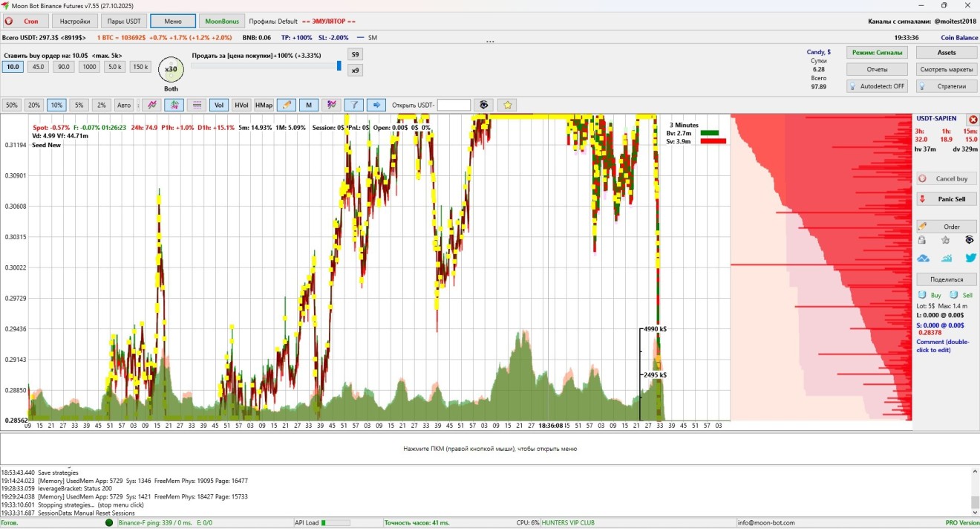This screenshot has width=980, height=529.
Task: Click the S9 sell preset button
Action: point(356,54)
